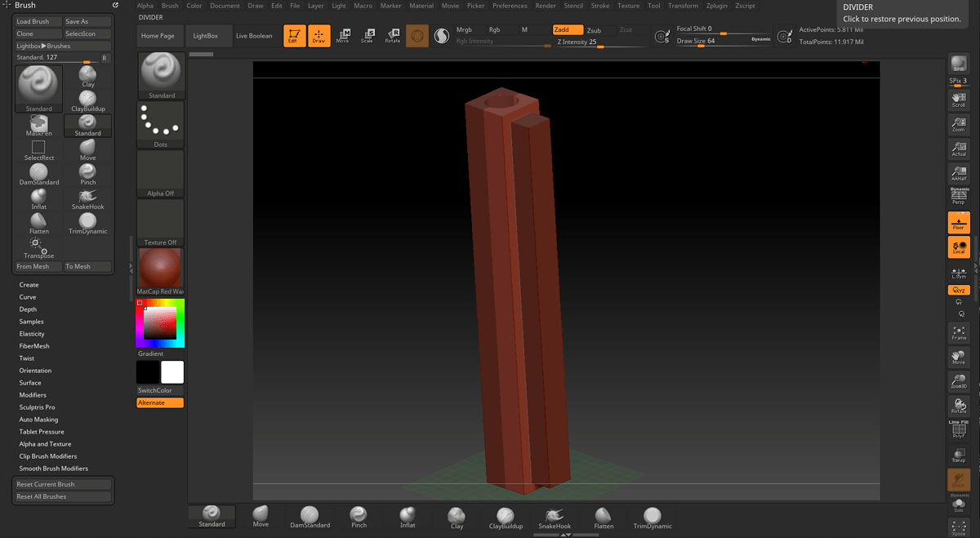Toggle Draw mode button
The height and width of the screenshot is (538, 980).
click(x=319, y=36)
